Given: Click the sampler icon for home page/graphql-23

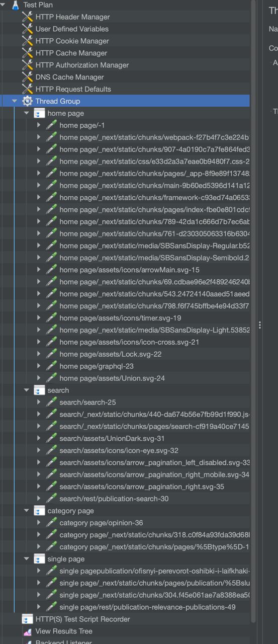Looking at the screenshot, I should click(51, 366).
